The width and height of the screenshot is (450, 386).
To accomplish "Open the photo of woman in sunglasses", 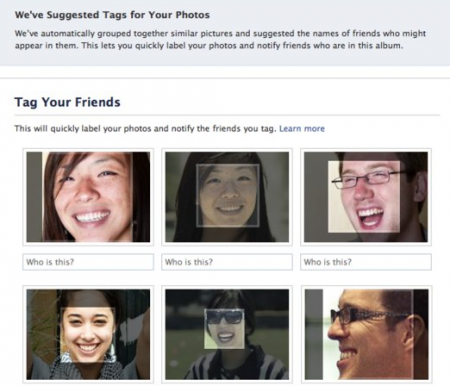I will (227, 334).
